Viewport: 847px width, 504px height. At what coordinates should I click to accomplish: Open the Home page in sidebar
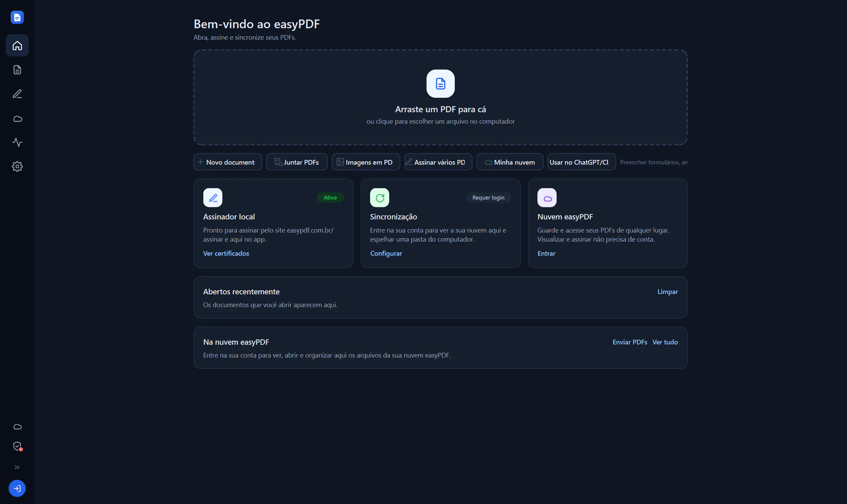(17, 45)
